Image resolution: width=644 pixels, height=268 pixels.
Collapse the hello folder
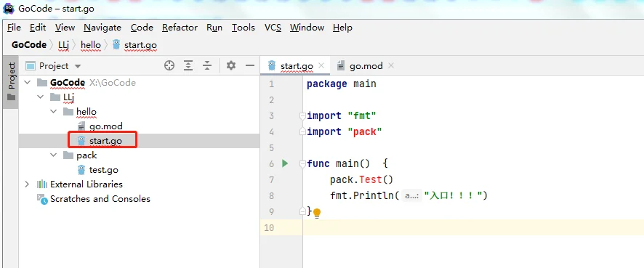point(54,112)
